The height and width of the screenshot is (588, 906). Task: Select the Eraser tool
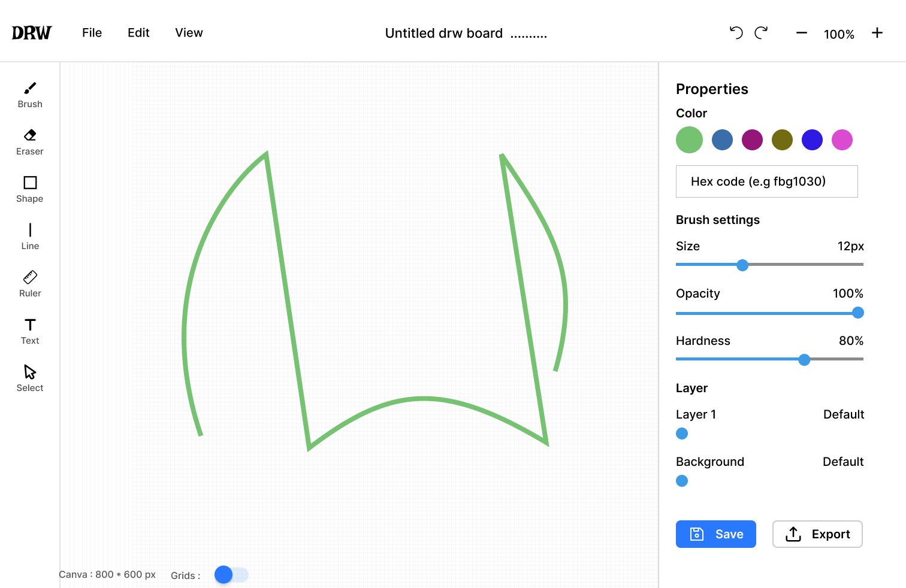30,143
